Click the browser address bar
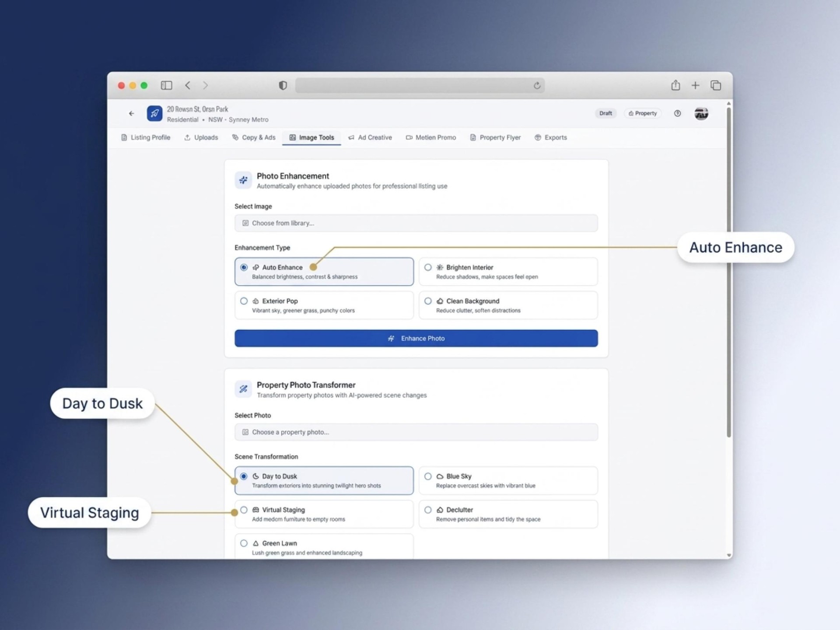 point(420,85)
